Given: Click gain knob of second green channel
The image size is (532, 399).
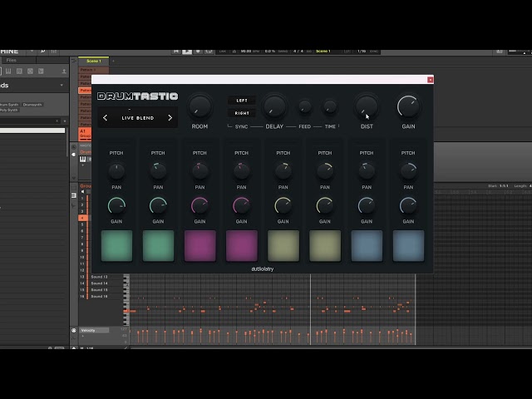Looking at the screenshot, I should pyautogui.click(x=158, y=205).
